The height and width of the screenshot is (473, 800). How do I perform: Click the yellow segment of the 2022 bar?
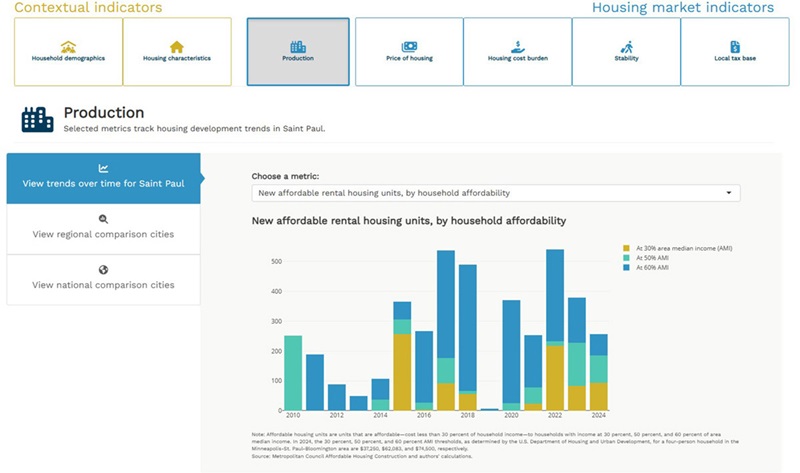coord(555,378)
